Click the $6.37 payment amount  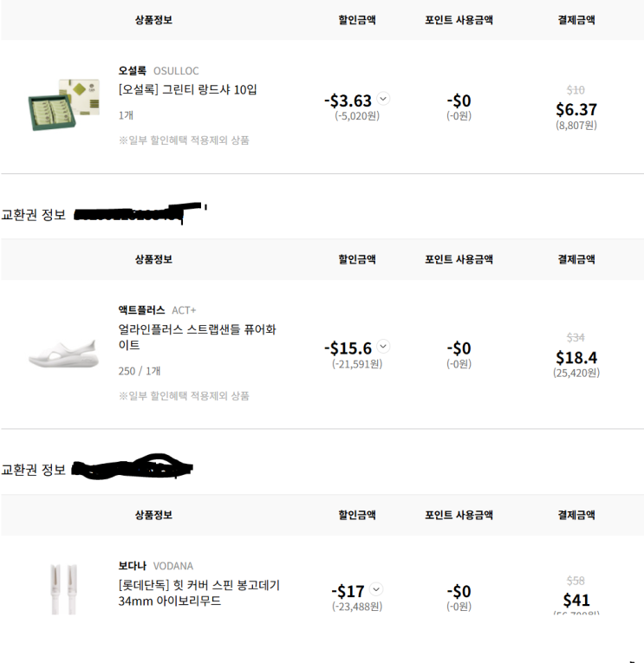click(x=576, y=110)
